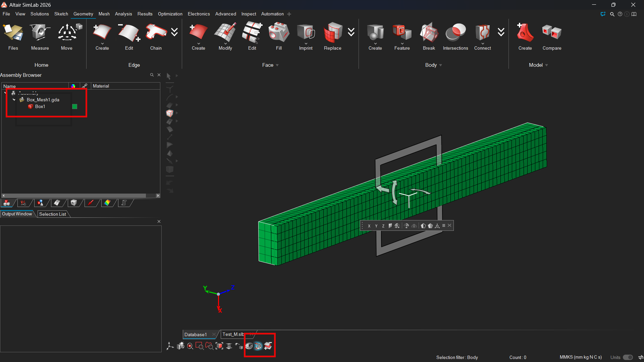
Task: Open the Files tool in Home group
Action: tap(13, 37)
